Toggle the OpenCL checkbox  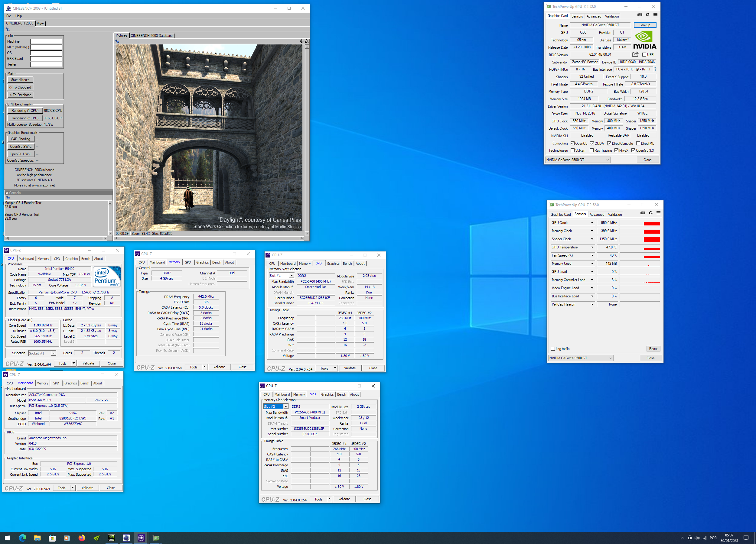coord(572,144)
